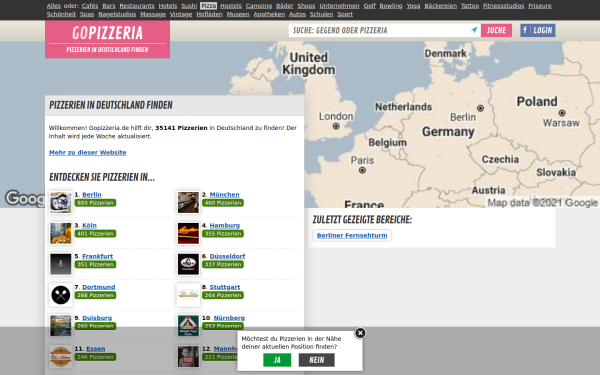Open the Essen city link

pos(96,349)
